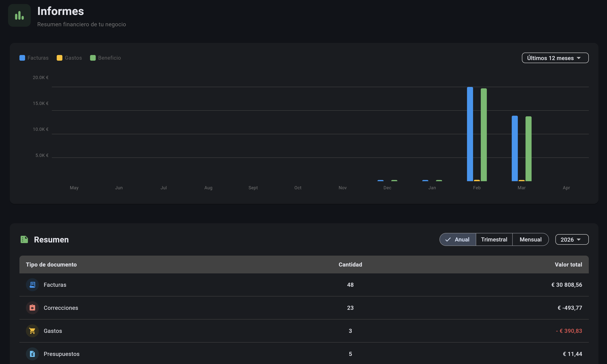Viewport: 607px width, 364px height.
Task: Click the Presupuestos document icon
Action: coord(32,354)
